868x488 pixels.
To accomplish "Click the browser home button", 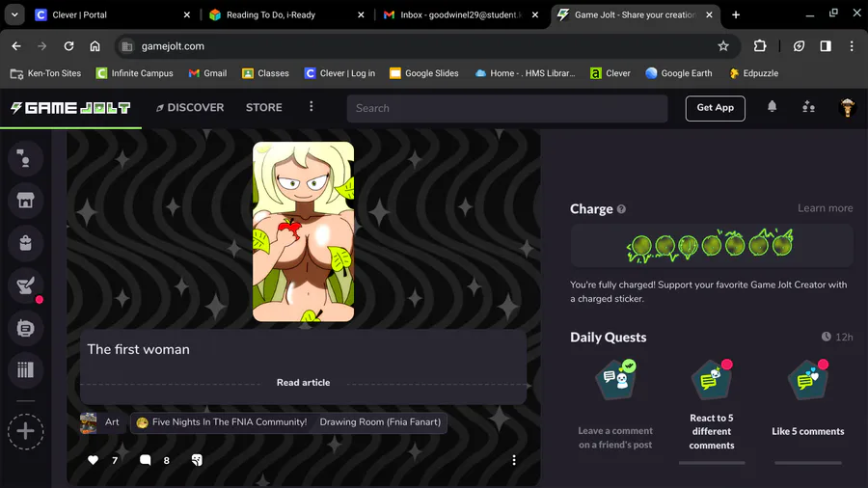I will (x=95, y=46).
